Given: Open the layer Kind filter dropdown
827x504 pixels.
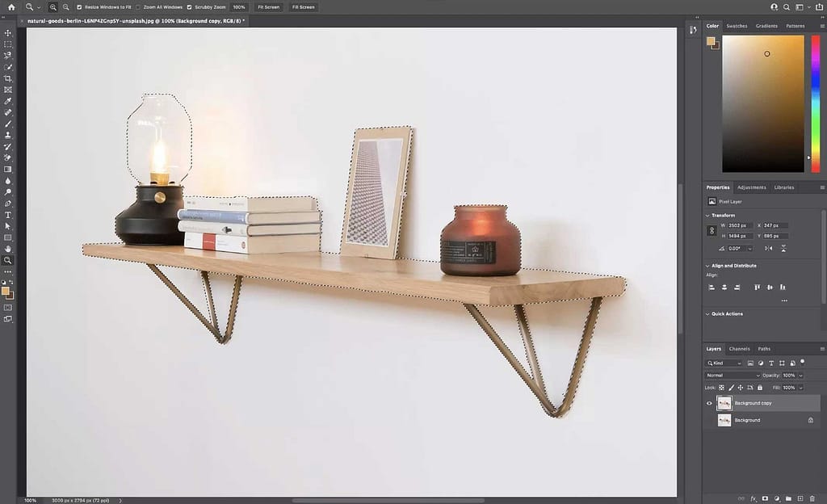Looking at the screenshot, I should (x=724, y=363).
